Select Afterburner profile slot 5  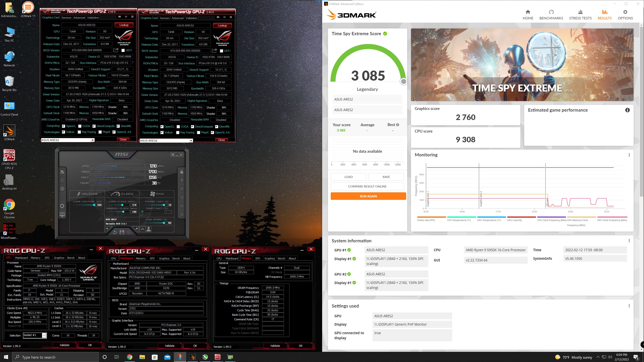182,214
